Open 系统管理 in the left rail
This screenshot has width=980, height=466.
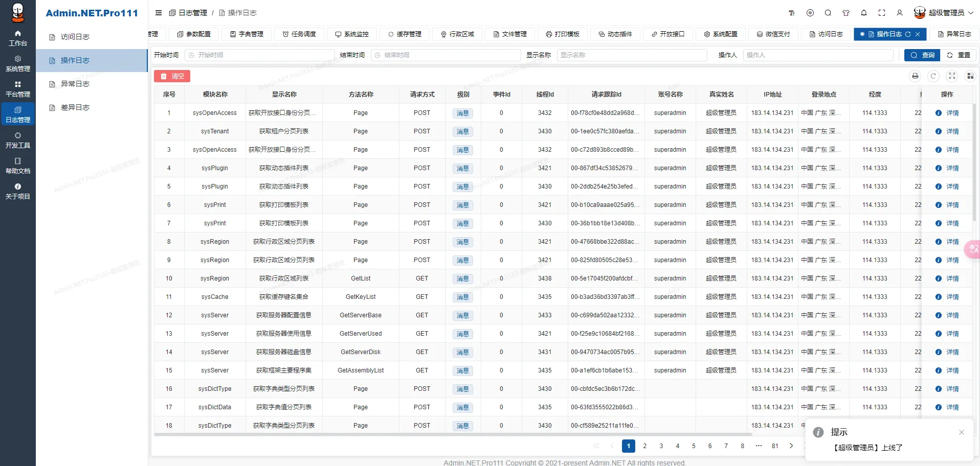coord(18,64)
